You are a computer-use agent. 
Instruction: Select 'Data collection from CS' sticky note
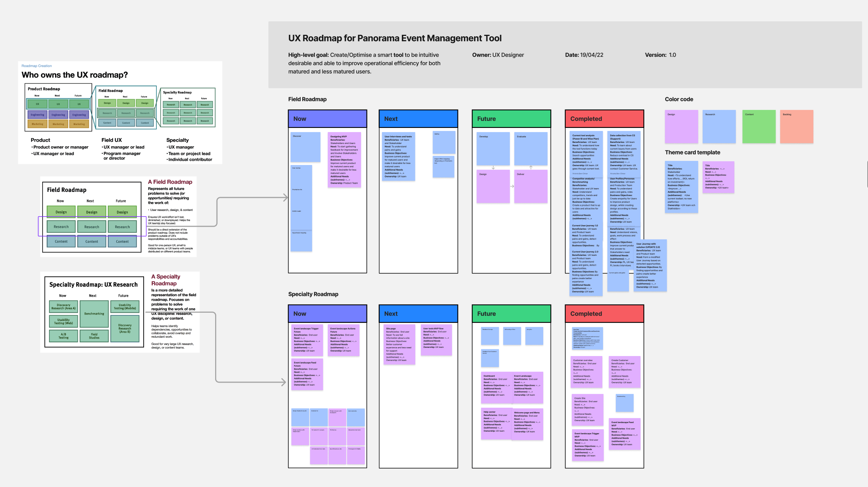click(x=624, y=153)
